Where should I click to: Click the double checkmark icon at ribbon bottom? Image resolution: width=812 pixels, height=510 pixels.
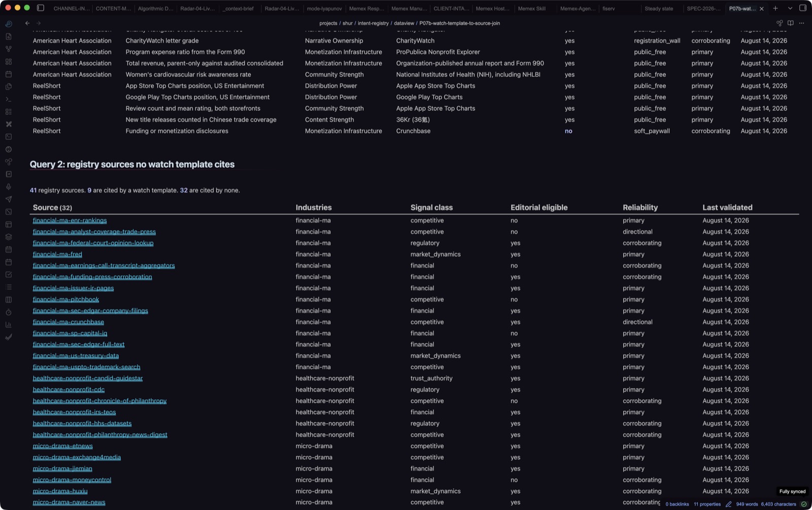[x=9, y=337]
